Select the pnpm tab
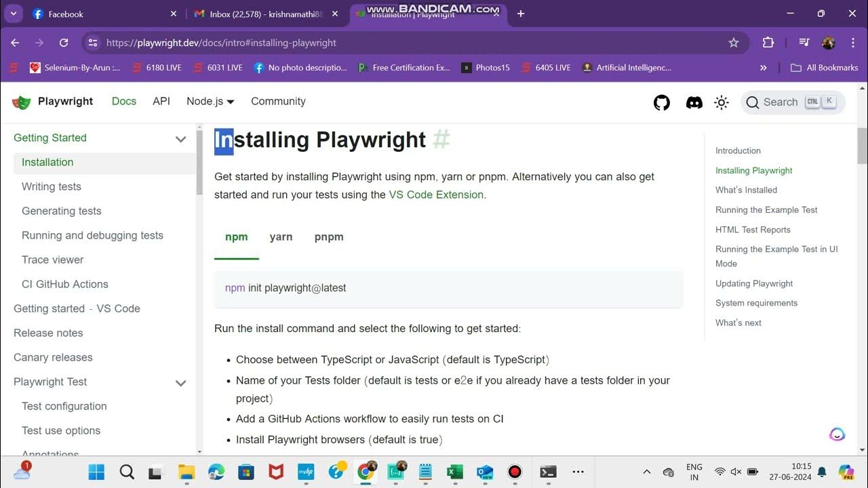This screenshot has width=868, height=488. pyautogui.click(x=329, y=237)
